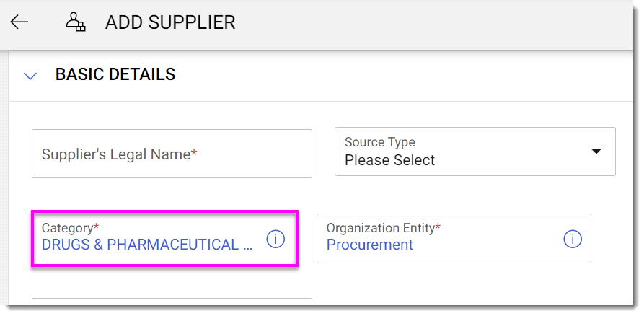Image resolution: width=644 pixels, height=316 pixels.
Task: Open the Organization Entity info icon
Action: point(572,240)
